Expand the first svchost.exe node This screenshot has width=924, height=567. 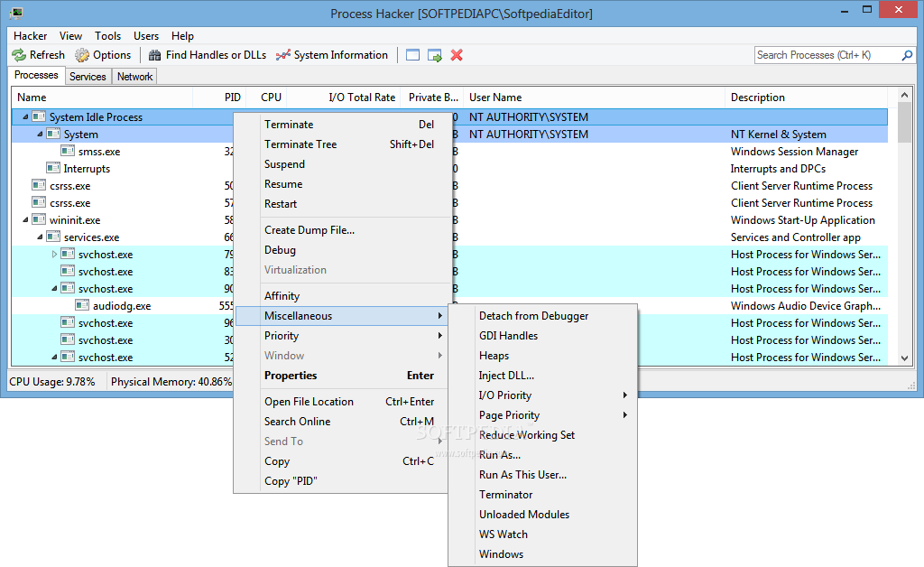coord(54,254)
